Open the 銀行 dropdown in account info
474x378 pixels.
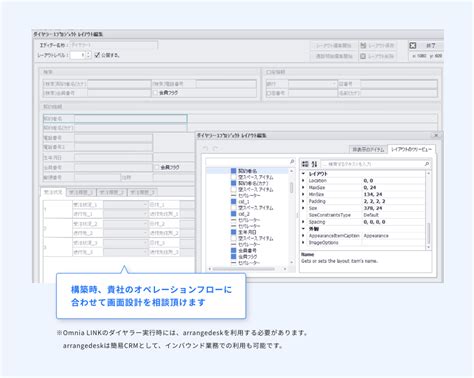pos(334,84)
